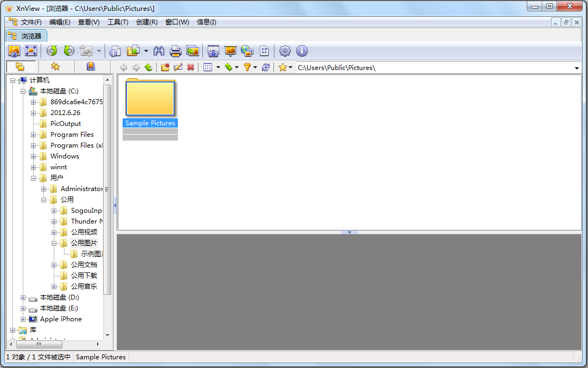
Task: Create web page globe icon
Action: (x=247, y=51)
